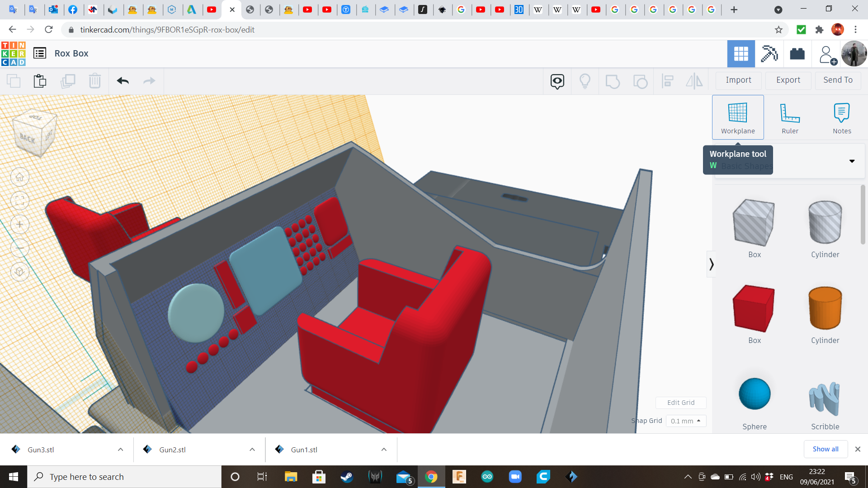Click the Fit all in view icon
Viewport: 868px width, 488px height.
pyautogui.click(x=20, y=201)
